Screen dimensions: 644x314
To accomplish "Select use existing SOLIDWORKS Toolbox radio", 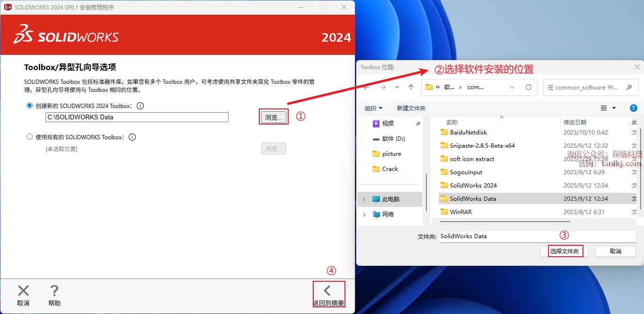I will point(30,137).
